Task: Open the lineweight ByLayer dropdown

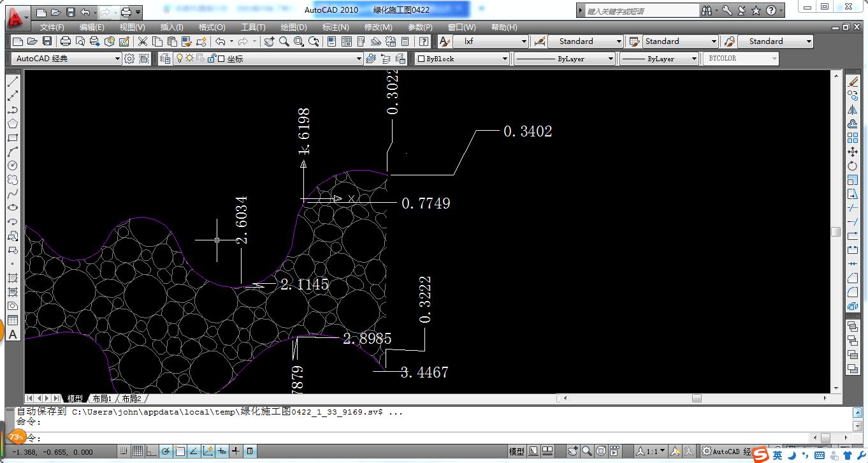Action: [659, 59]
